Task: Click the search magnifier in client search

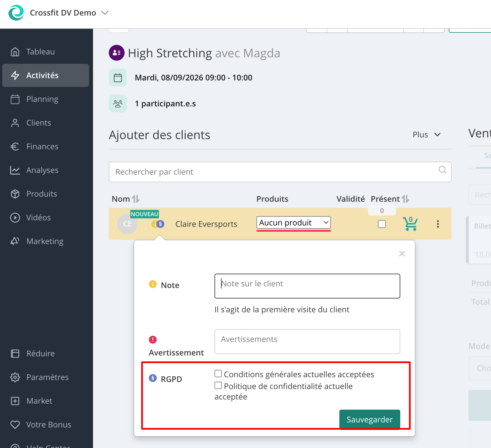Action: click(443, 170)
